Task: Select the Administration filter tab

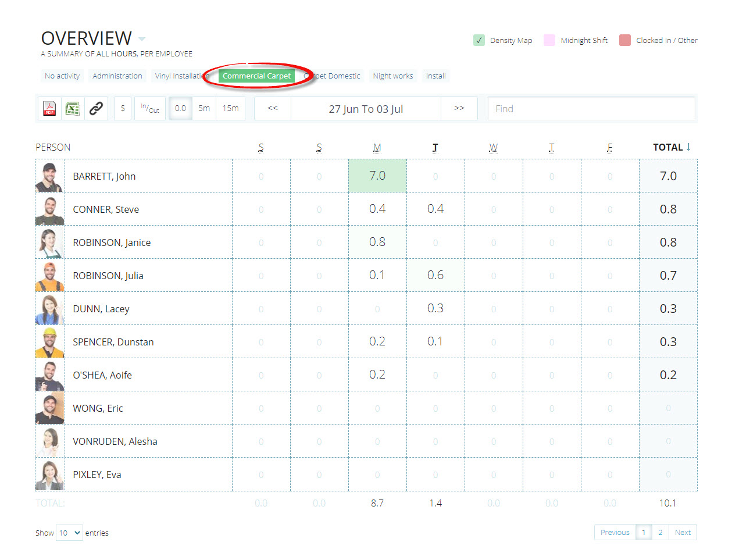Action: click(117, 76)
